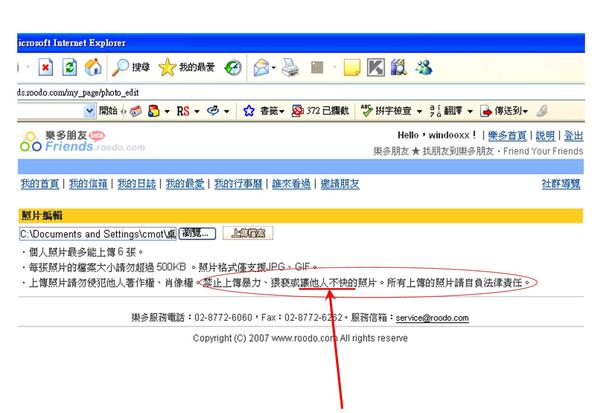Click the 登出 logout link
The width and height of the screenshot is (600, 413).
pos(574,135)
